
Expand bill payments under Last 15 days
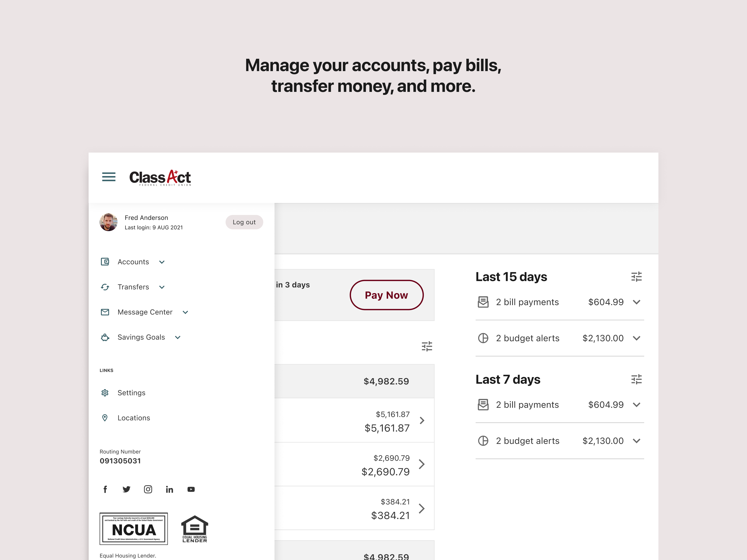click(x=637, y=302)
